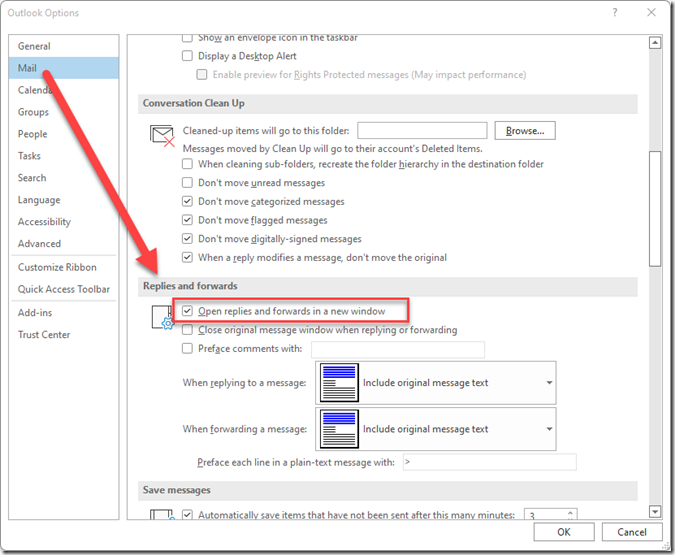Check recreate folder hierarchy in destination folder

pos(187,164)
